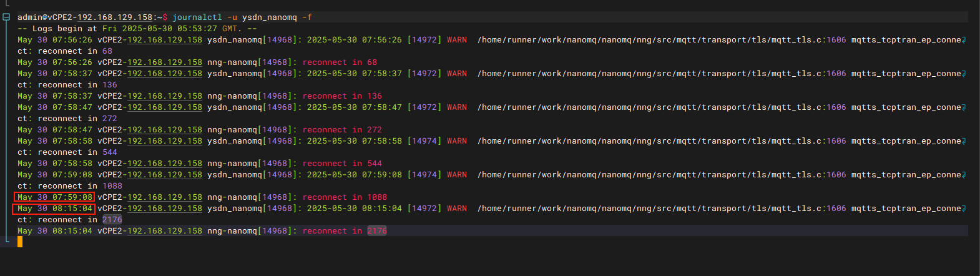Click highlighted '2176' in the 'ct: reconnect in' line
Image resolution: width=980 pixels, height=276 pixels.
pyautogui.click(x=112, y=220)
